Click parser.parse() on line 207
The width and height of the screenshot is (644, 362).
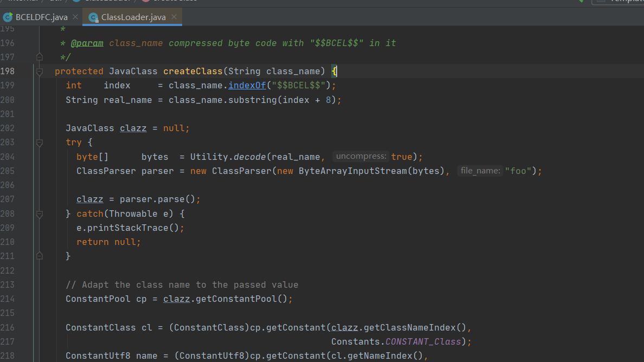[x=157, y=199]
